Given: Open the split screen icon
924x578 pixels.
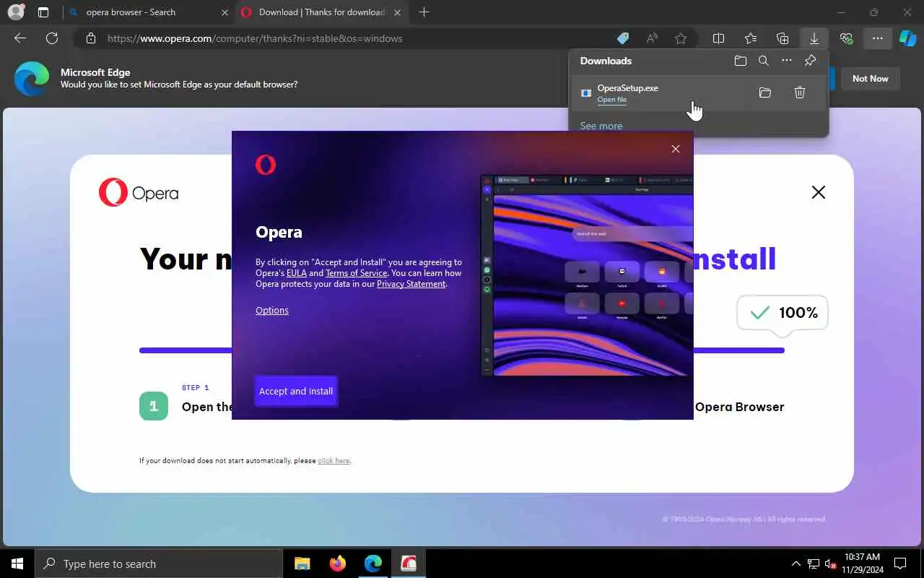Looking at the screenshot, I should (x=719, y=38).
